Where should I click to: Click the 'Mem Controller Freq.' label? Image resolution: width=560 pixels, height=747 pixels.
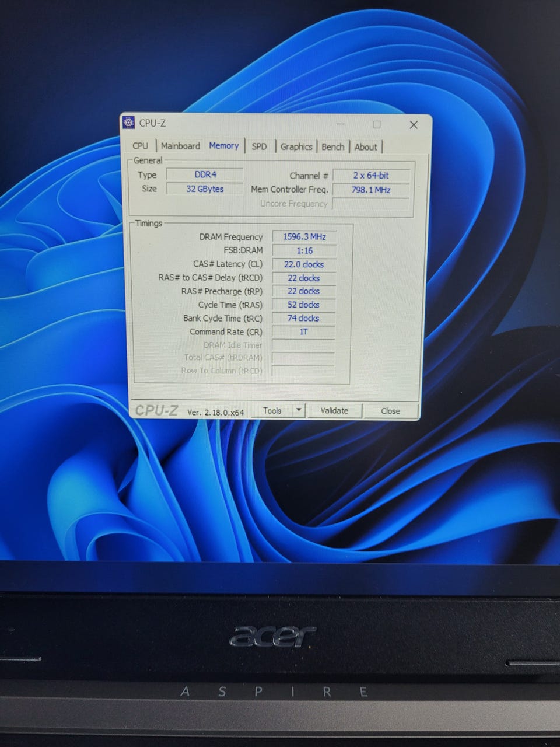pyautogui.click(x=289, y=189)
